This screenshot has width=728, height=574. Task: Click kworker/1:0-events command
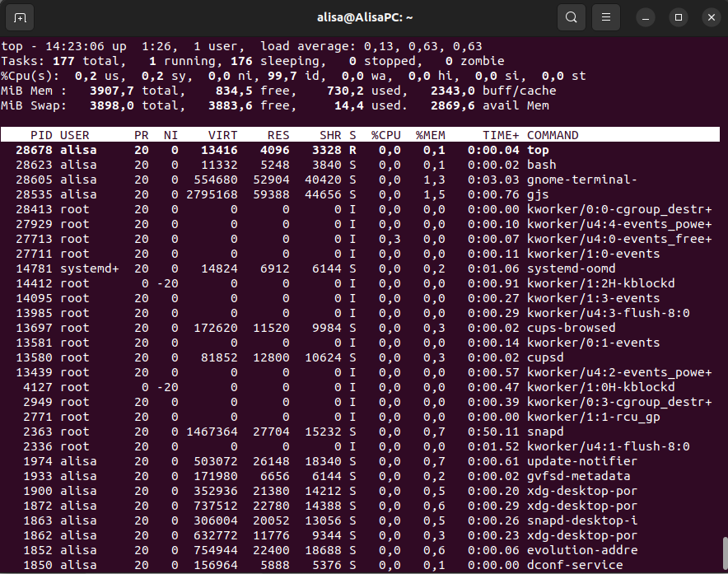pyautogui.click(x=594, y=254)
